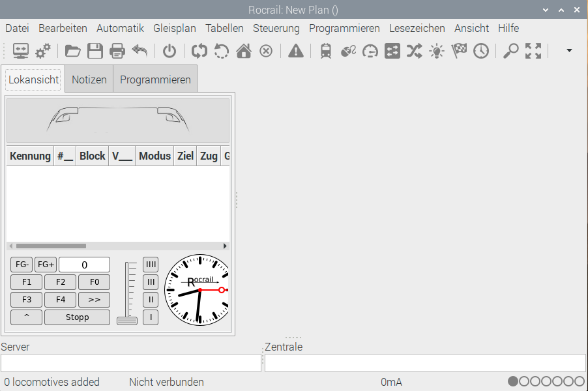This screenshot has width=588, height=391.
Task: Click the magnifier zoom toolbar icon
Action: tap(511, 51)
